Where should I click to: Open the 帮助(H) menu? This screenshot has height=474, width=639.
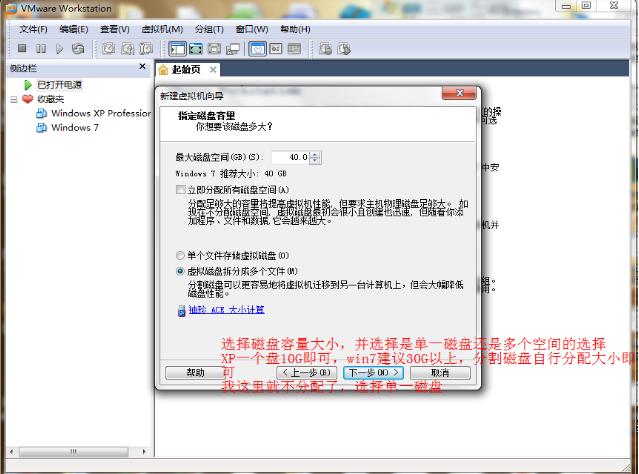click(x=295, y=29)
